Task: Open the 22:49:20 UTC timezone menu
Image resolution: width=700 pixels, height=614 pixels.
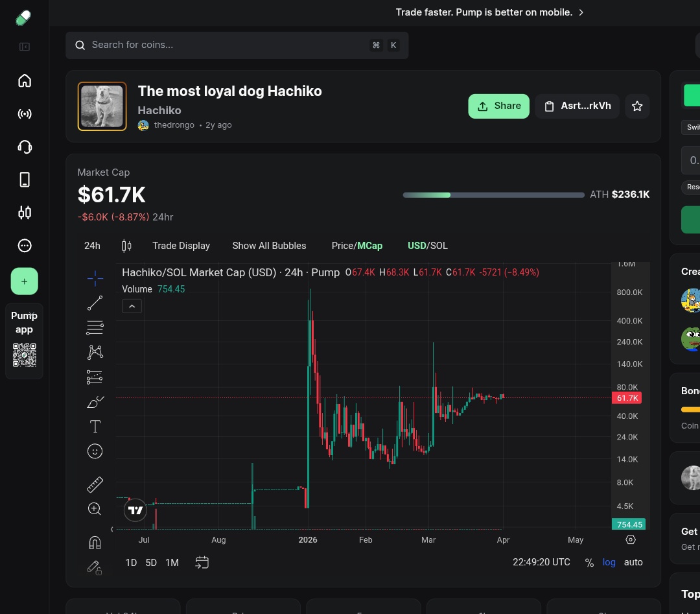Action: (x=541, y=562)
